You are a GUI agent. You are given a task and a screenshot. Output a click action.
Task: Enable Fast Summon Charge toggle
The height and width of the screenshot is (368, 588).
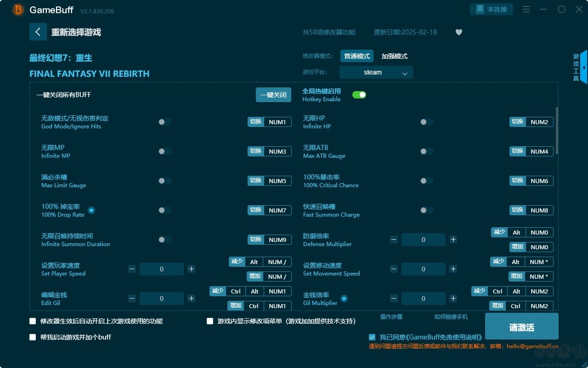click(x=427, y=210)
